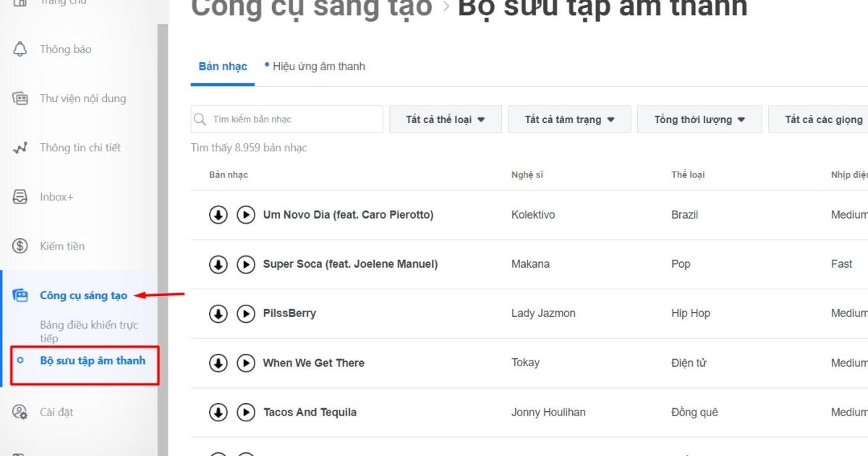Select the Bản nhạc tab
Viewport: 868px width, 456px height.
point(223,67)
